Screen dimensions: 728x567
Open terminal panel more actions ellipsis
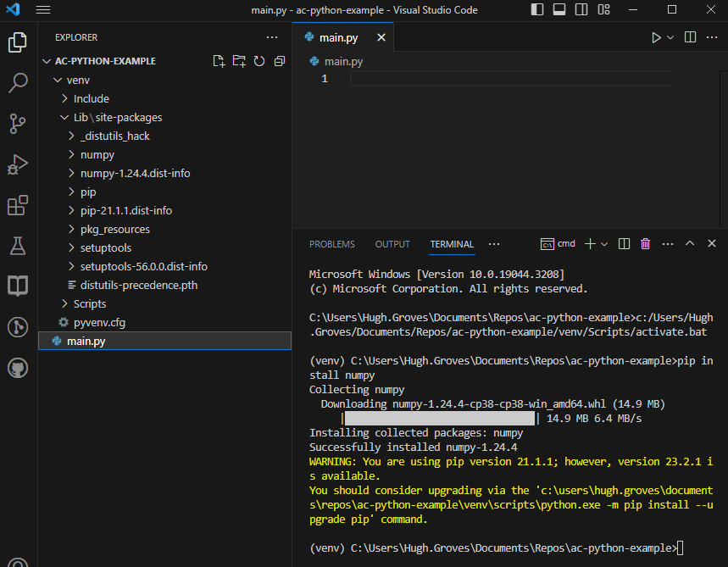[668, 244]
